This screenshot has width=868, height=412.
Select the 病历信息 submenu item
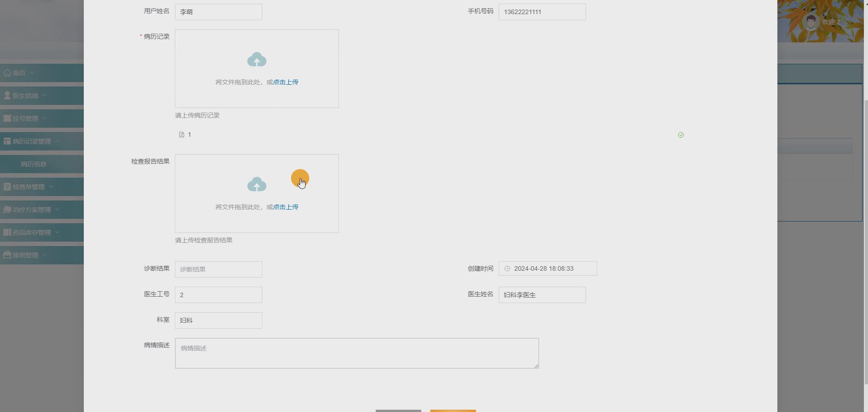pyautogui.click(x=42, y=164)
